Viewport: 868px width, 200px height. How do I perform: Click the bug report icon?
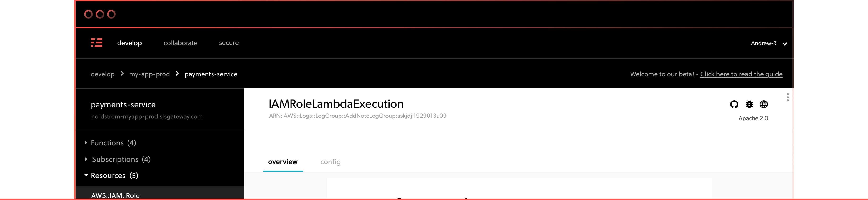point(749,104)
